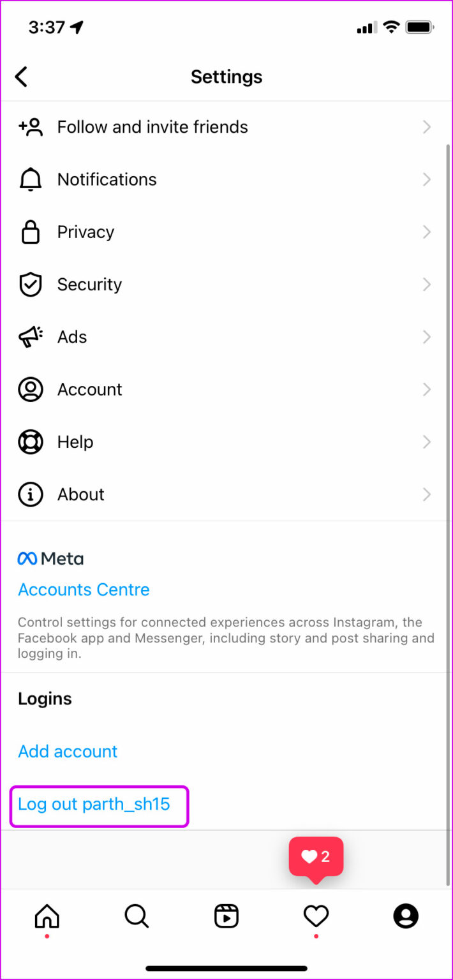Viewport: 453px width, 980px height.
Task: Open Reels from the bottom bar
Action: pyautogui.click(x=226, y=916)
